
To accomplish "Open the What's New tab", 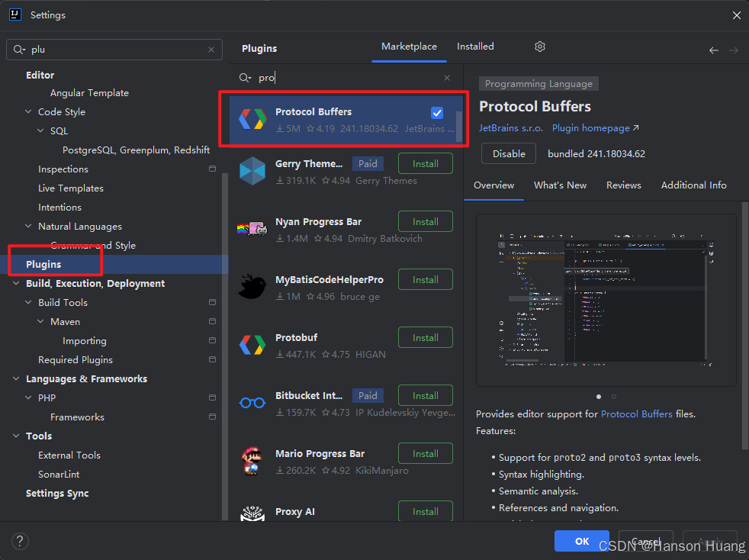I will point(560,185).
